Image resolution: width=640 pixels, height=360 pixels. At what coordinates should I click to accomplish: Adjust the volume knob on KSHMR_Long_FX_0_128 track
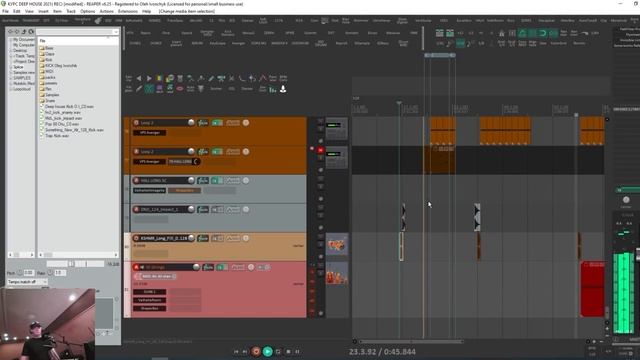[x=191, y=238]
